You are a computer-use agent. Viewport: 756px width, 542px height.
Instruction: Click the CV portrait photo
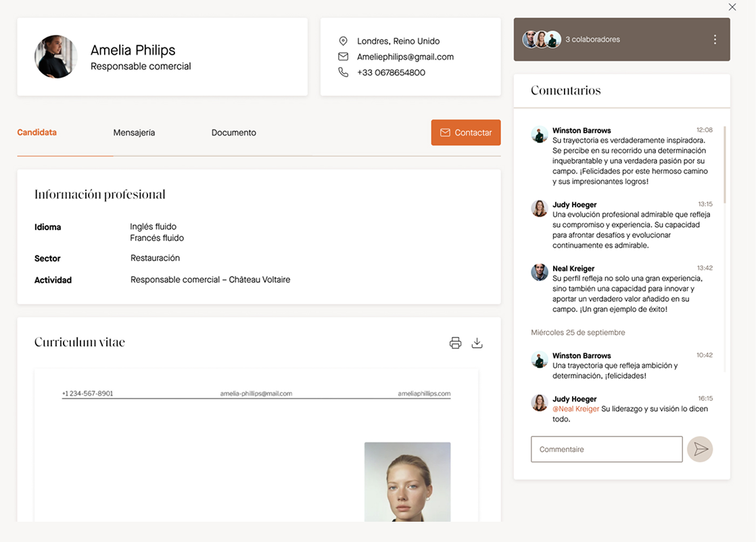[407, 481]
